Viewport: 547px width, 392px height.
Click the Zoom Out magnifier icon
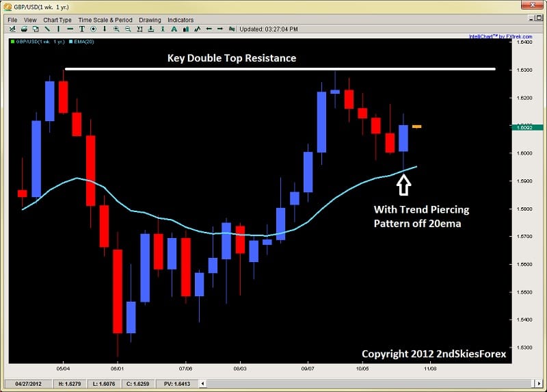click(x=128, y=29)
